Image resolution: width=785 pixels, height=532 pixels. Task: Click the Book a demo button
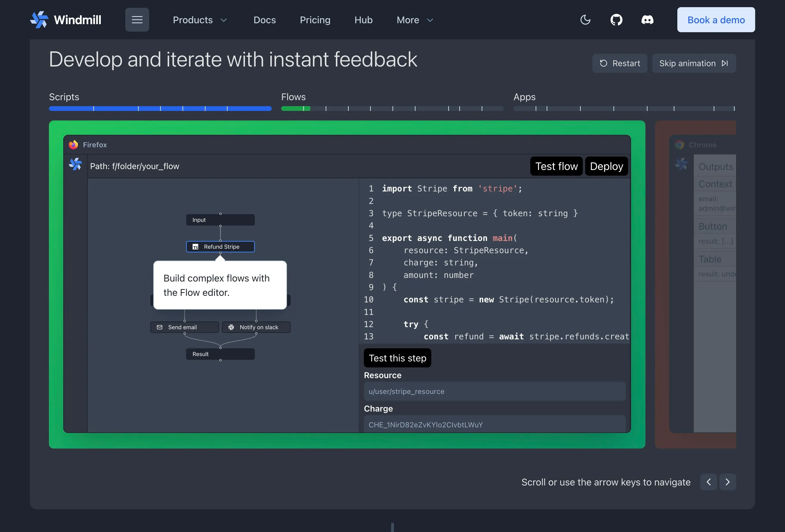click(716, 20)
